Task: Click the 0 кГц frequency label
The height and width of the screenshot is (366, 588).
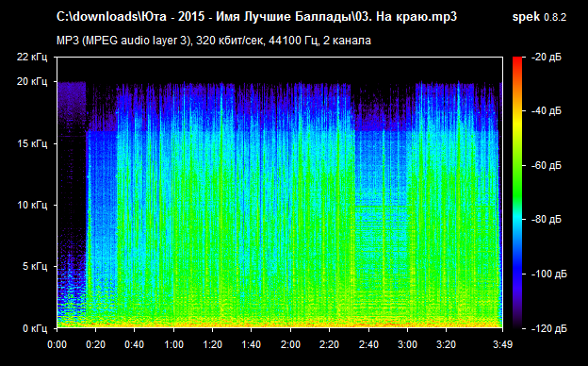Action: tap(35, 329)
